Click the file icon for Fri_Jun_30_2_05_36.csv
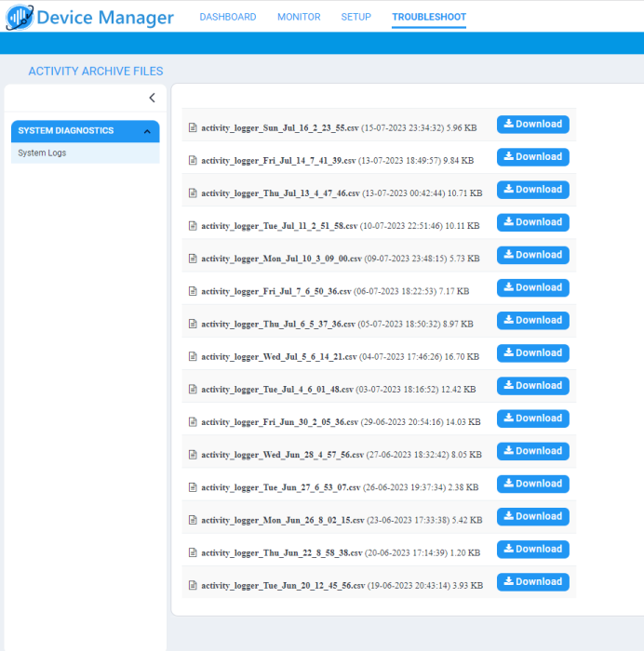 193,421
